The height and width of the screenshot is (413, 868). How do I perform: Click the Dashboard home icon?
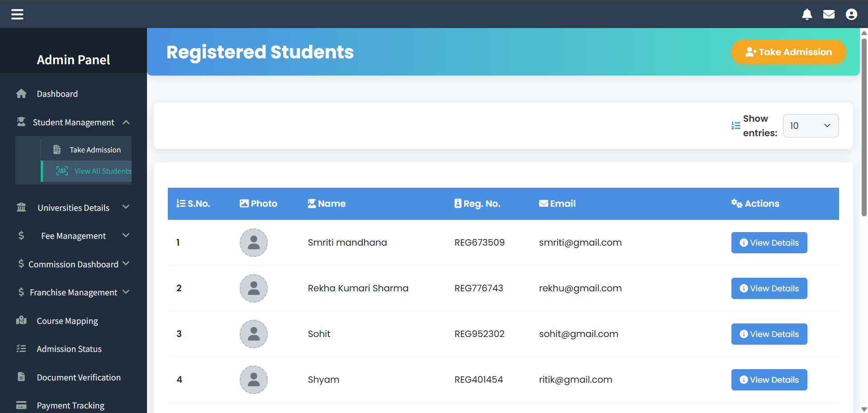21,94
